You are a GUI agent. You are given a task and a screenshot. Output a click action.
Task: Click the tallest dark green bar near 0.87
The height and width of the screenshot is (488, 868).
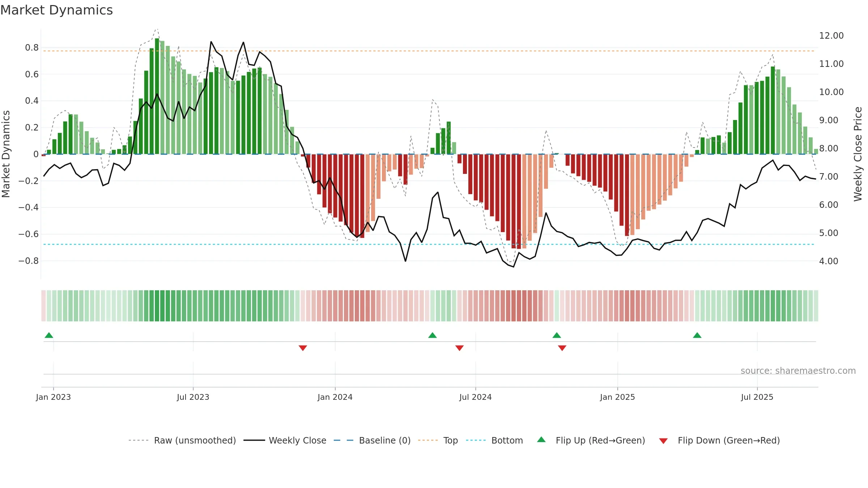click(157, 96)
